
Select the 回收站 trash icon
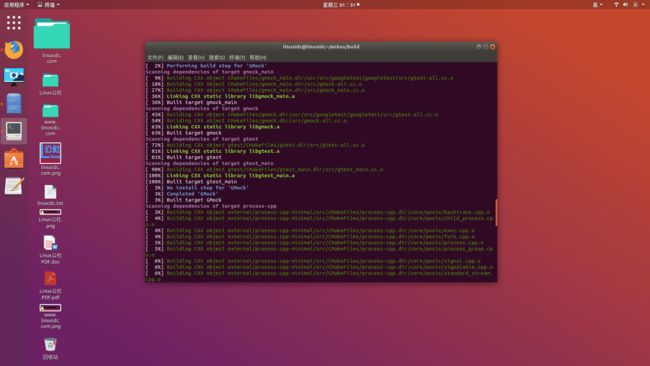51,344
